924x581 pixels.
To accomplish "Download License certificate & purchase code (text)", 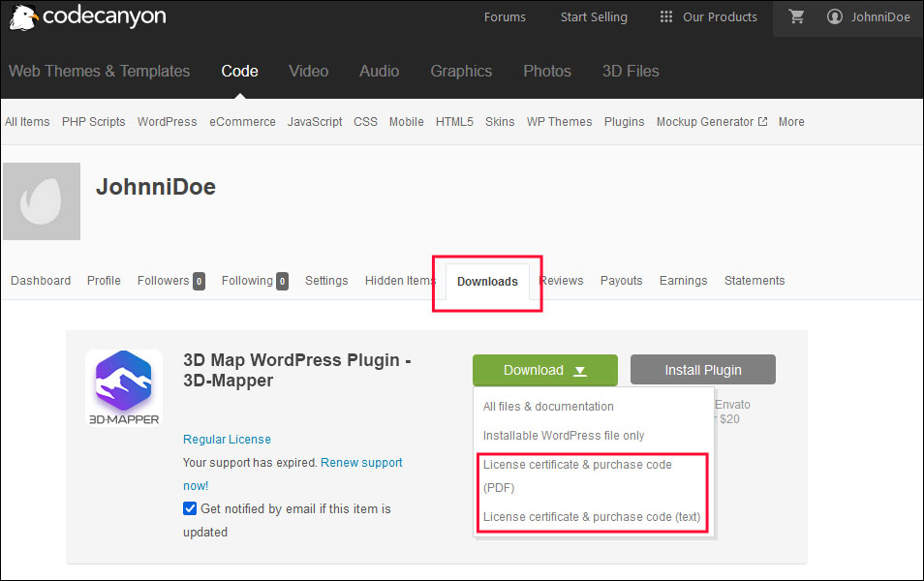I will point(592,517).
